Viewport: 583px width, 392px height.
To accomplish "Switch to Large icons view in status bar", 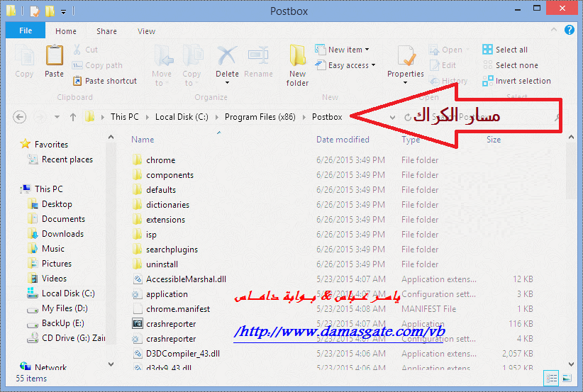I will [567, 379].
